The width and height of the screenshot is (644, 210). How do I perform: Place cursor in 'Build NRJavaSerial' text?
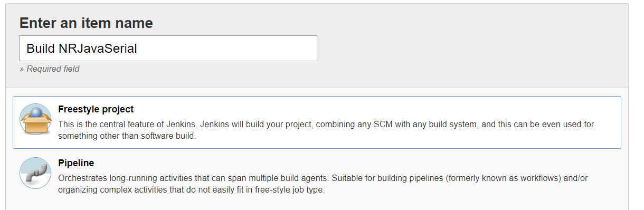tap(82, 49)
